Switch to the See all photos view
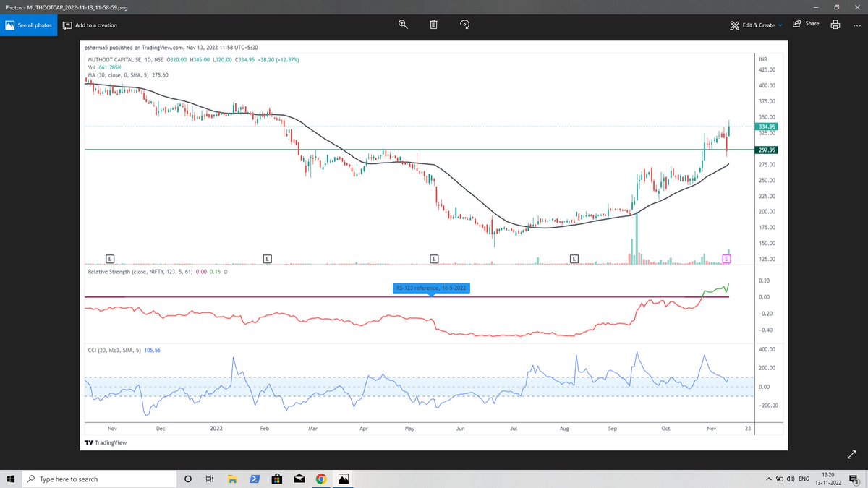 tap(28, 24)
